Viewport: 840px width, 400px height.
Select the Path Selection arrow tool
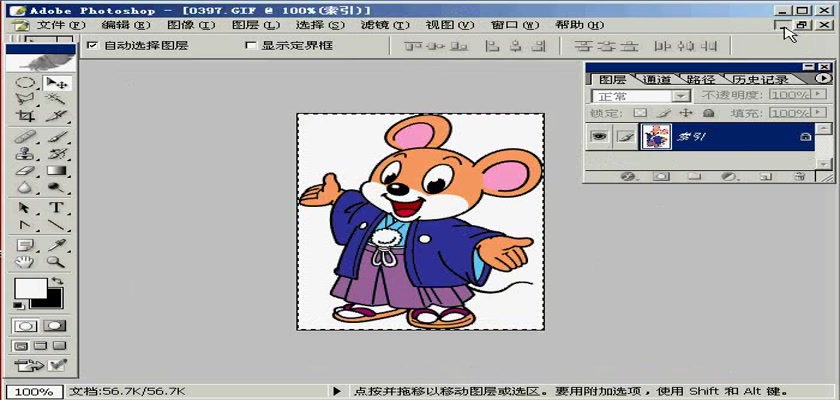pos(25,208)
